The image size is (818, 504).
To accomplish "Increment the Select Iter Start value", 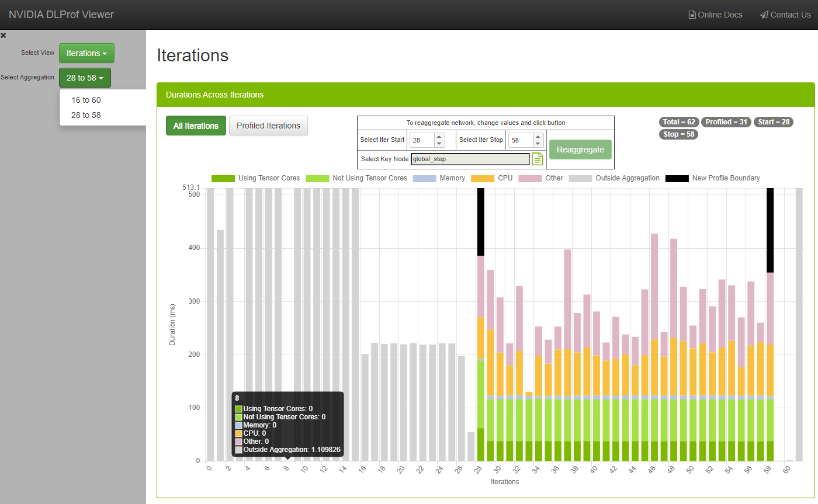I will pos(440,137).
